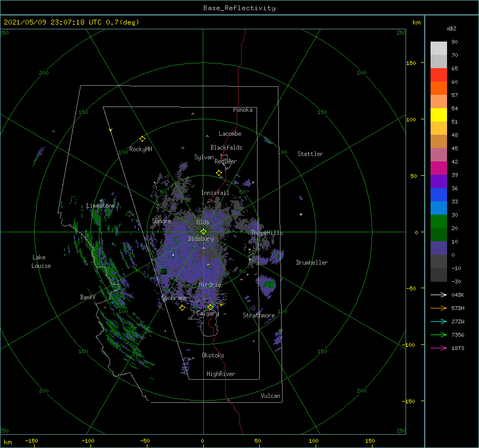Click the Sundre city label
The image size is (479, 448).
click(x=161, y=221)
